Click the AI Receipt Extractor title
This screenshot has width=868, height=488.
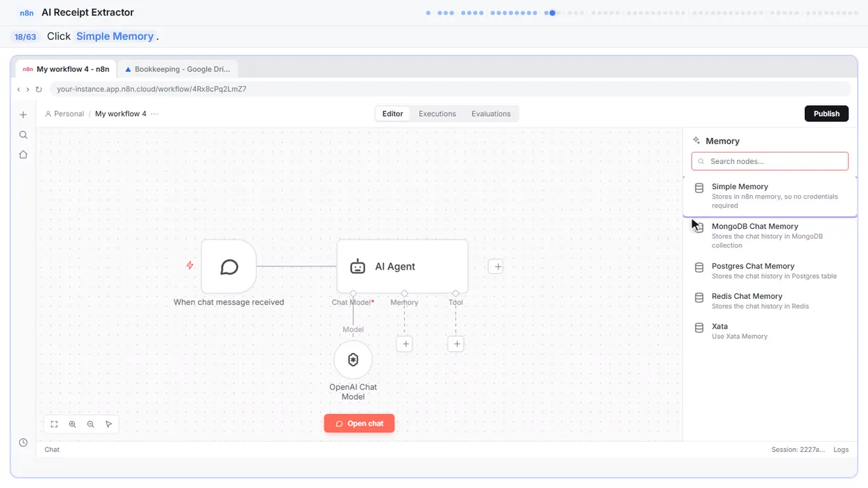[87, 12]
